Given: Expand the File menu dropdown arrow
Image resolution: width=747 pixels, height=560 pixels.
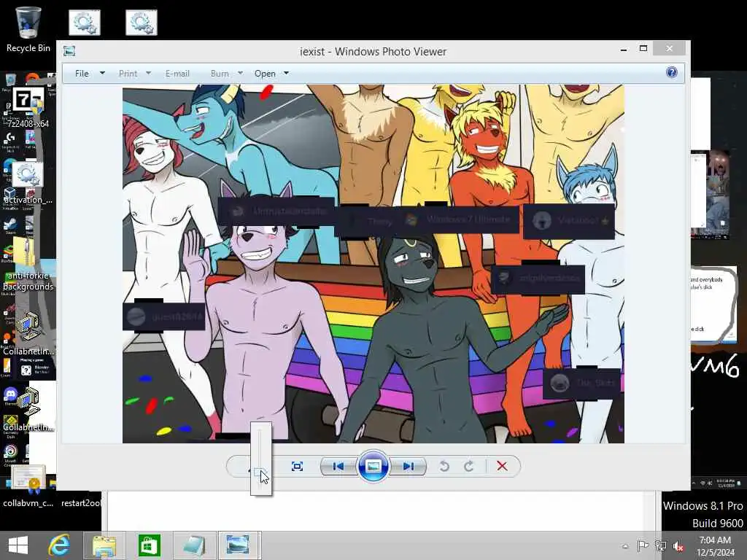Looking at the screenshot, I should tap(102, 74).
